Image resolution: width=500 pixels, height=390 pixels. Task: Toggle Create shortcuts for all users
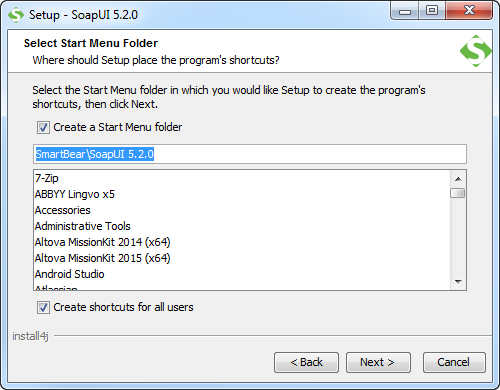click(x=43, y=307)
